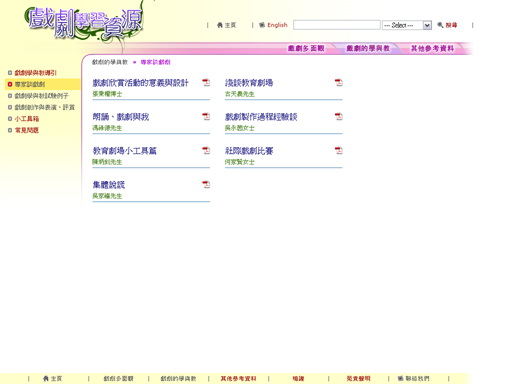The image size is (512, 384).
Task: Click footer link 鳴謝
Action: coord(298,378)
